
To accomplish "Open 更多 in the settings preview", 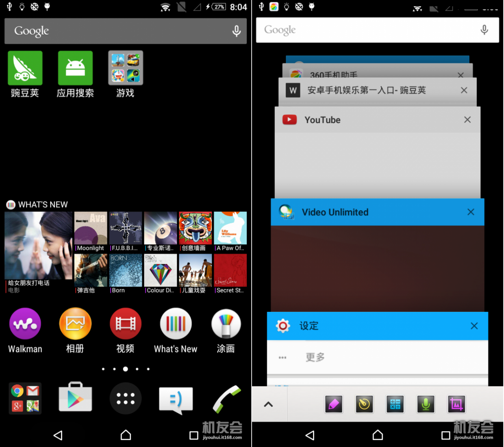I will point(377,358).
